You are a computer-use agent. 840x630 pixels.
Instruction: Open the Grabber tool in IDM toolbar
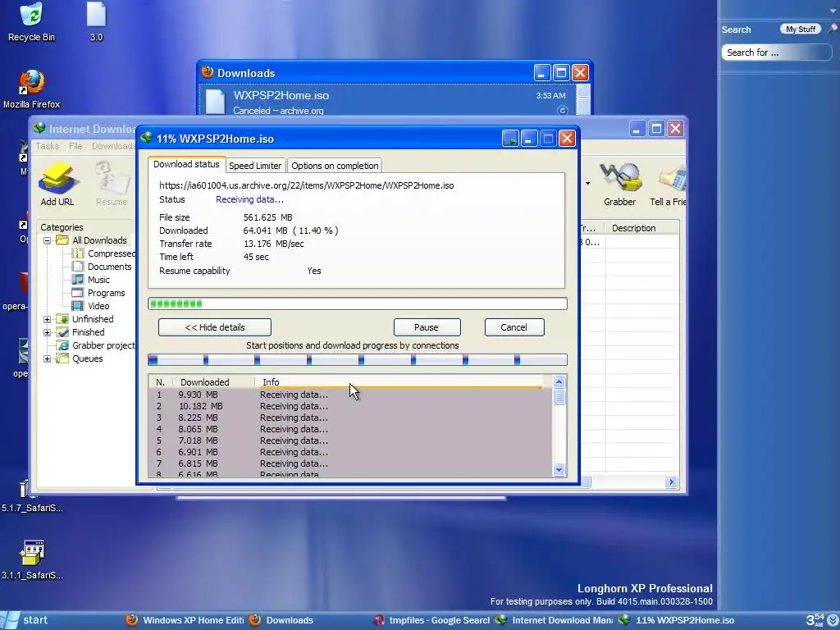620,185
